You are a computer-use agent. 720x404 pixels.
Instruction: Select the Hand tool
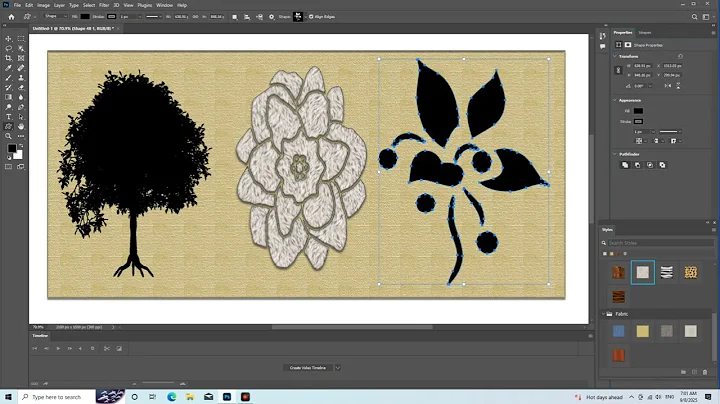pyautogui.click(x=21, y=126)
